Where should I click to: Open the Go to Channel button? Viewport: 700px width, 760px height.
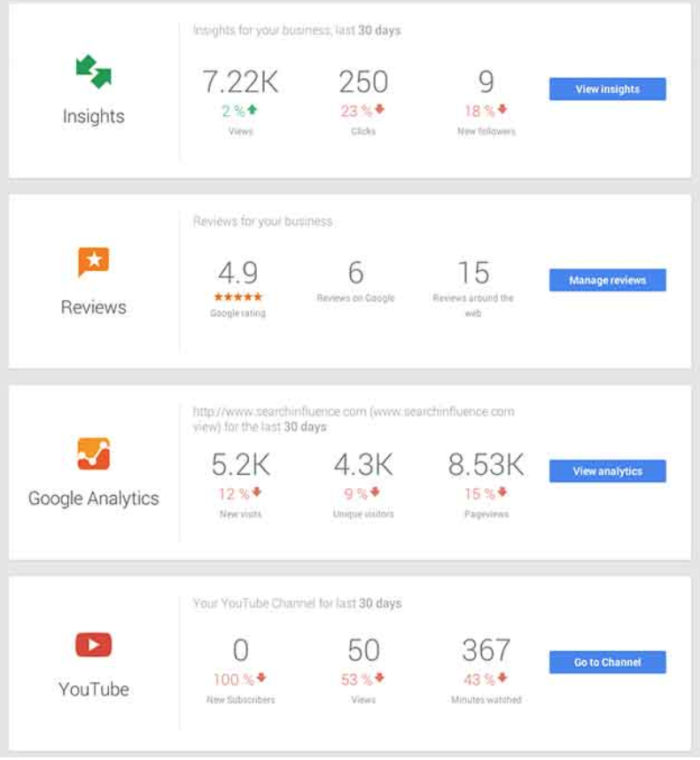coord(608,662)
